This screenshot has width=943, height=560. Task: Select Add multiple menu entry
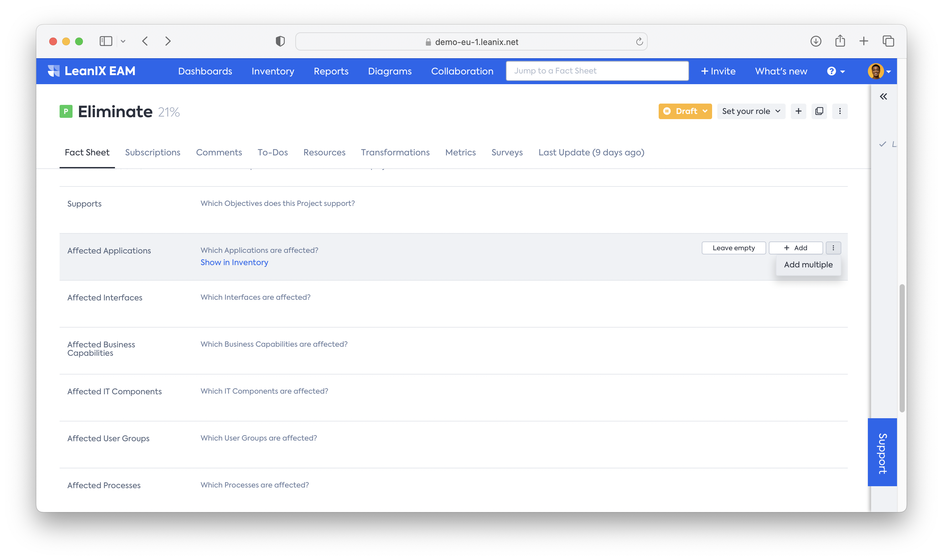(808, 265)
